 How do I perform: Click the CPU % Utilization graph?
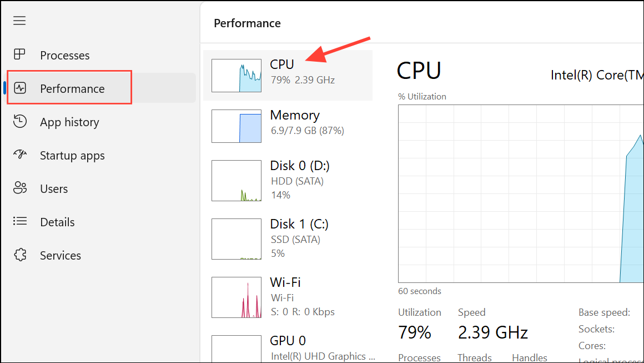521,193
